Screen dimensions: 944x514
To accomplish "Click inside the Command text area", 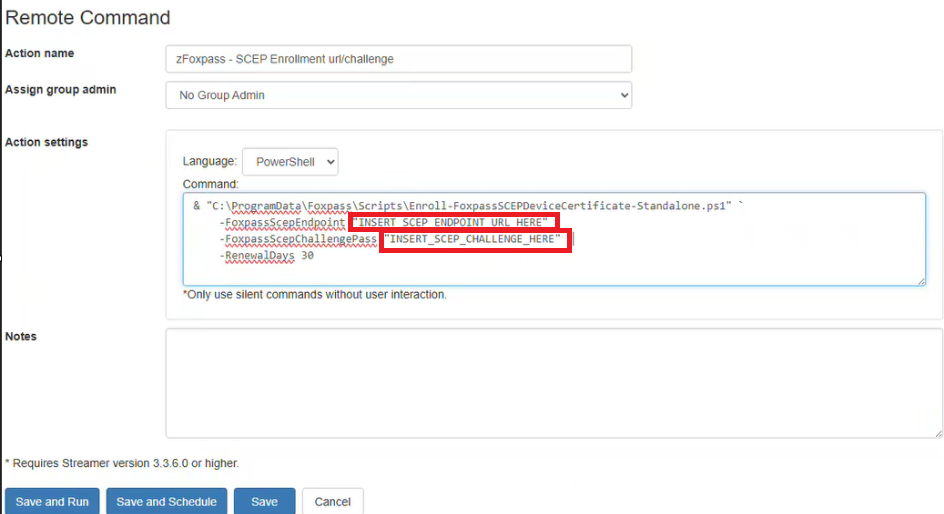I will (554, 239).
